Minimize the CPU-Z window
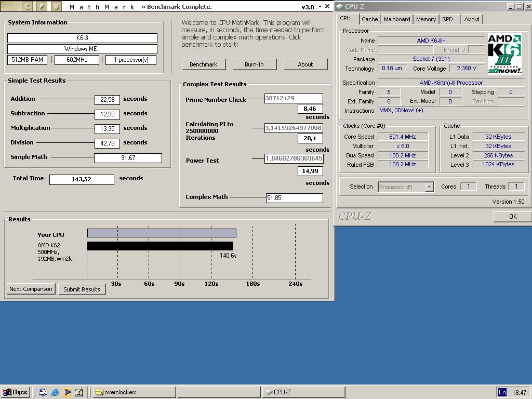 point(511,6)
